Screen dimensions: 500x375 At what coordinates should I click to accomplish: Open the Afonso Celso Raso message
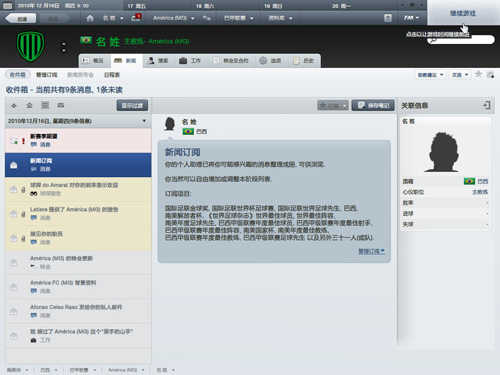(78, 311)
